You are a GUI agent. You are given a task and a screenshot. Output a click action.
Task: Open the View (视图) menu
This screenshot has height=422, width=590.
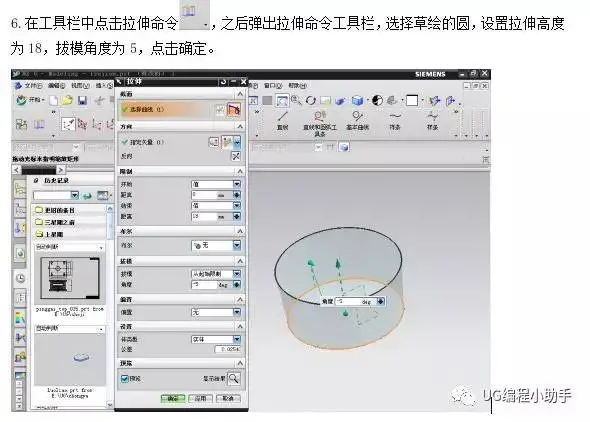pyautogui.click(x=80, y=86)
